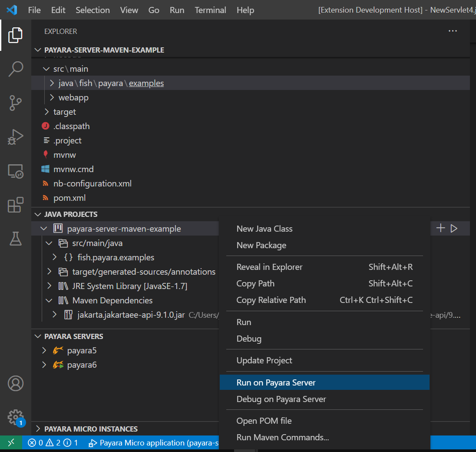Screen dimensions: 476x452
Task: Open the Extensions view icon
Action: (16, 205)
